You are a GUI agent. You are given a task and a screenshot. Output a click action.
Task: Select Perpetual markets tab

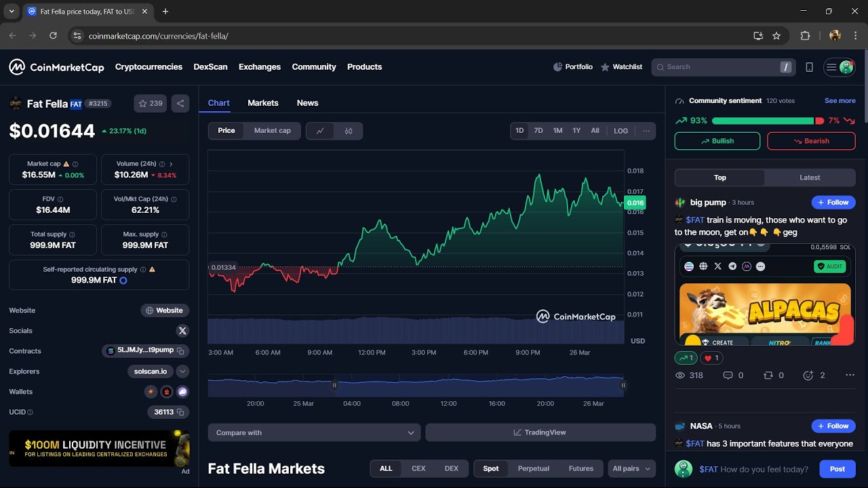[x=534, y=469]
